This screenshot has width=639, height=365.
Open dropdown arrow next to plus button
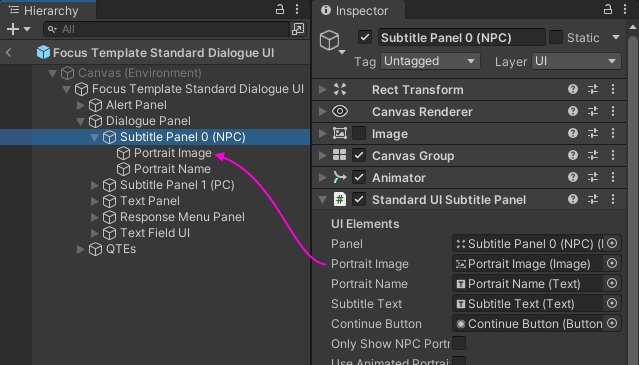tap(27, 29)
